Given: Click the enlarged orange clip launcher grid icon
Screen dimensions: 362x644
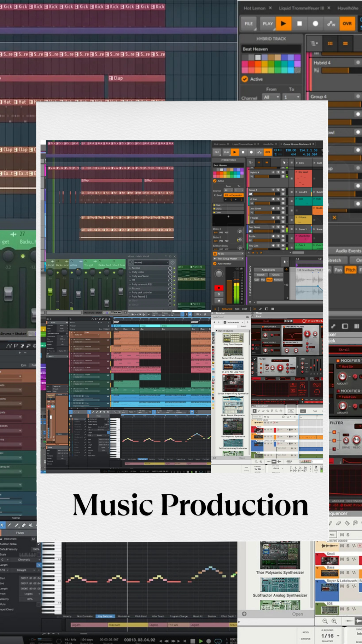Looking at the screenshot, I should (x=330, y=44).
